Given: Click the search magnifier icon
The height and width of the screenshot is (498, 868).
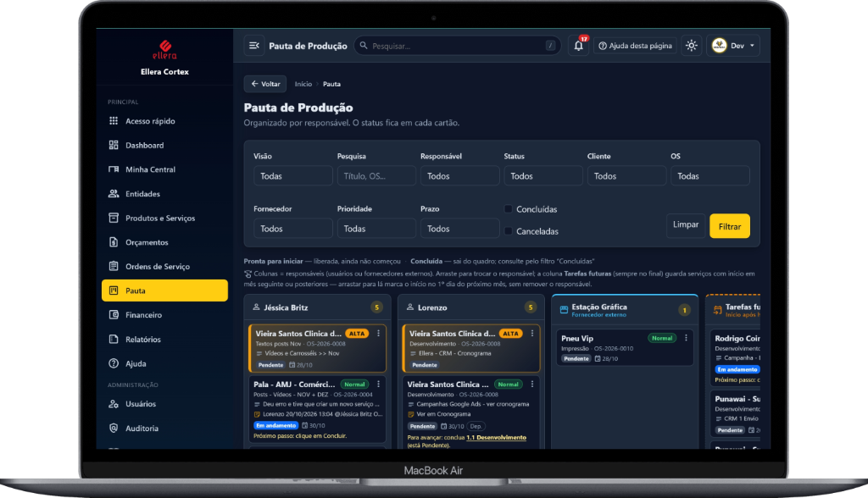Looking at the screenshot, I should (x=364, y=46).
